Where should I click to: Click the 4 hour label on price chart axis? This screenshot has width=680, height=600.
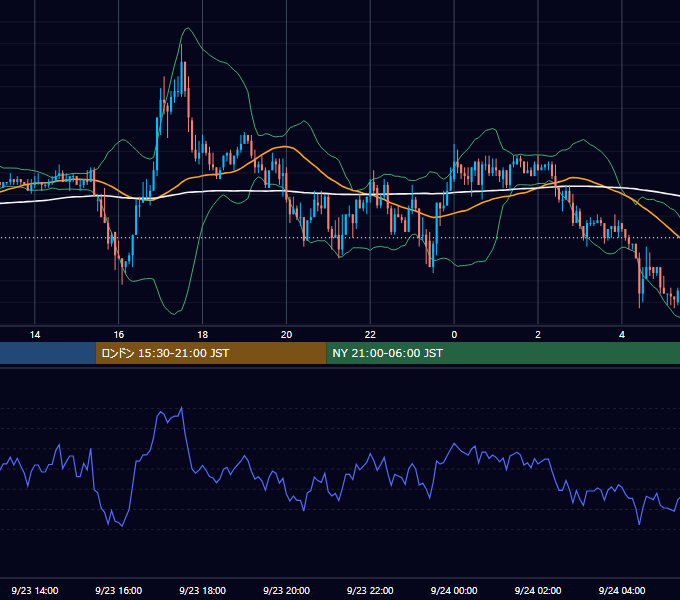622,335
